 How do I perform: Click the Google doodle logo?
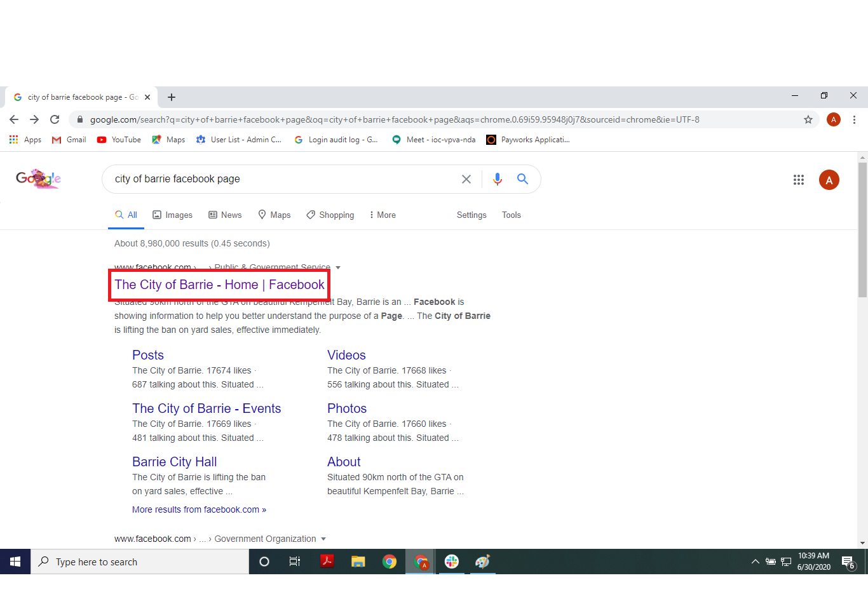point(39,179)
